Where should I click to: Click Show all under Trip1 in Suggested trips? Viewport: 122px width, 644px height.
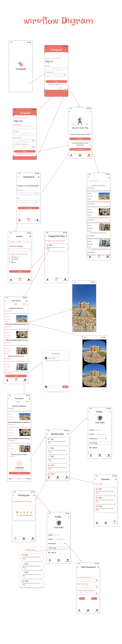pyautogui.click(x=48, y=250)
